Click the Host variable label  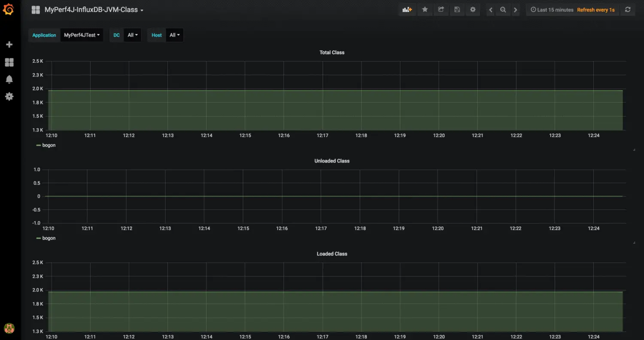click(x=157, y=35)
